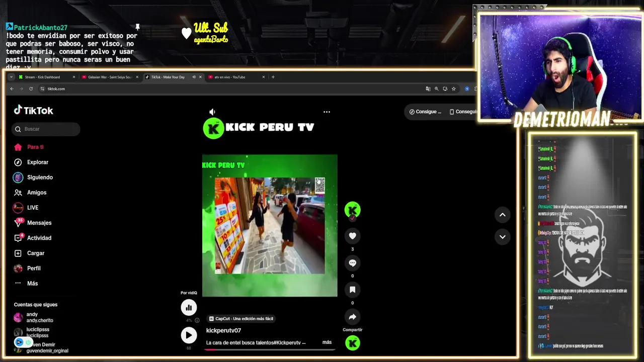Click the Amigos people icon
The width and height of the screenshot is (644, 362).
18,193
